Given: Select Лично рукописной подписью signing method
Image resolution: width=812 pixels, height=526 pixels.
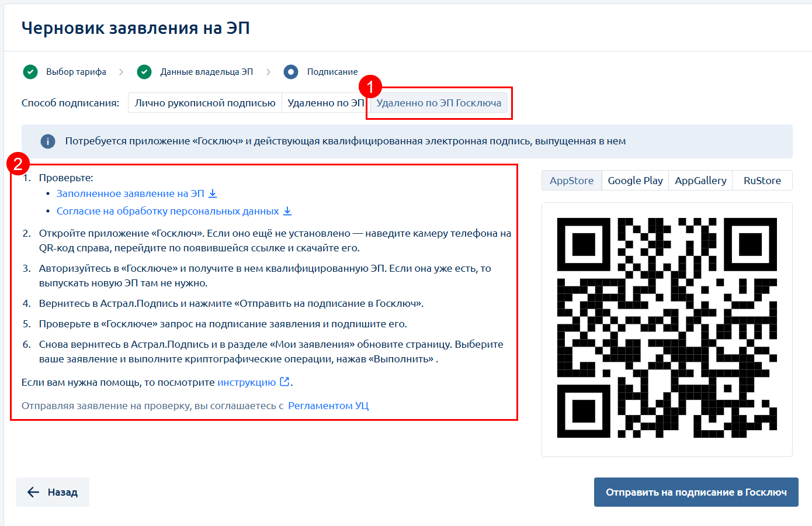Looking at the screenshot, I should point(205,103).
